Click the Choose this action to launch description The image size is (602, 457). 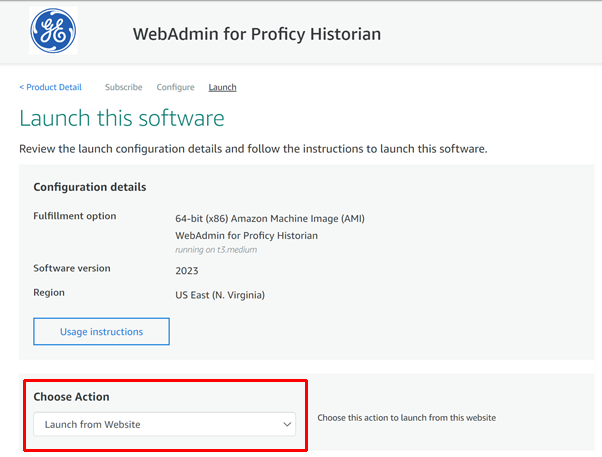407,418
